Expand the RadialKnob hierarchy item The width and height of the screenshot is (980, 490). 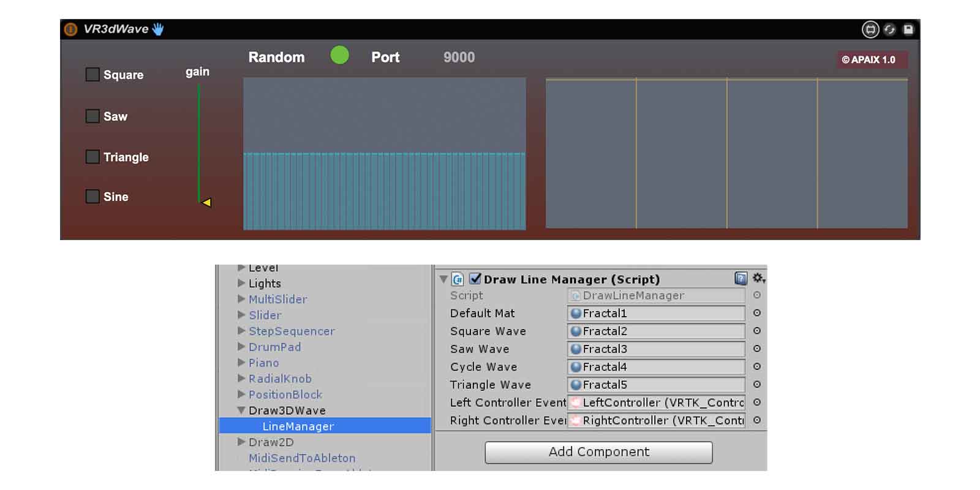(x=241, y=379)
